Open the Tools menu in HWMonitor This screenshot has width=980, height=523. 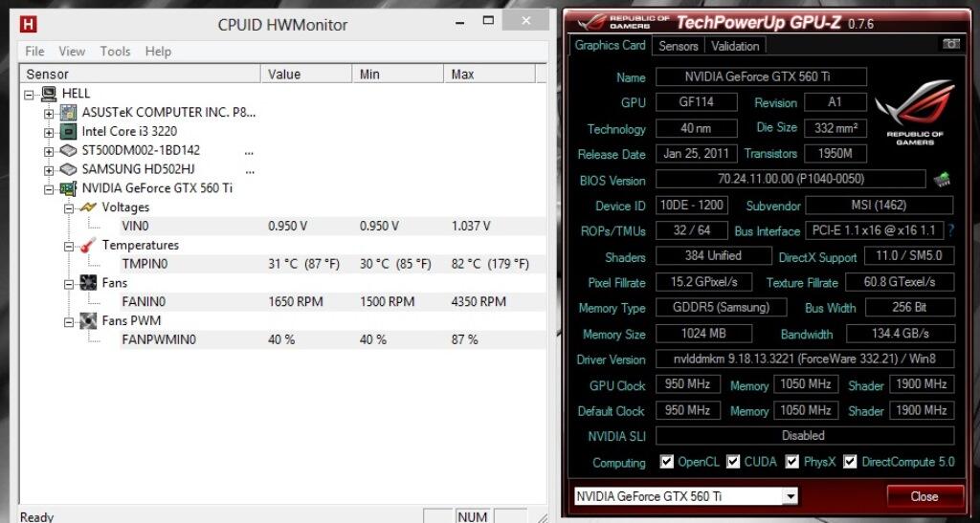click(x=115, y=52)
